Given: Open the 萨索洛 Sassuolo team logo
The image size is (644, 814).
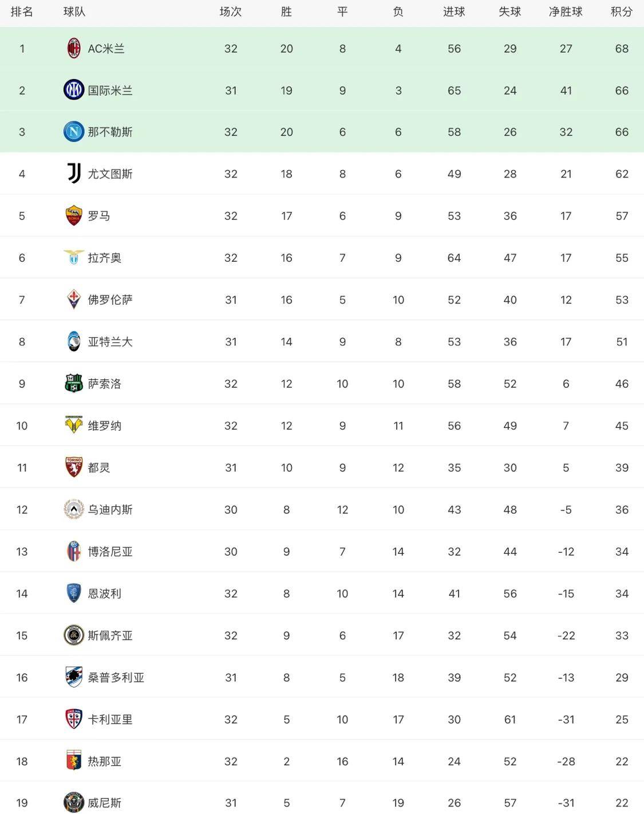Looking at the screenshot, I should coord(74,384).
